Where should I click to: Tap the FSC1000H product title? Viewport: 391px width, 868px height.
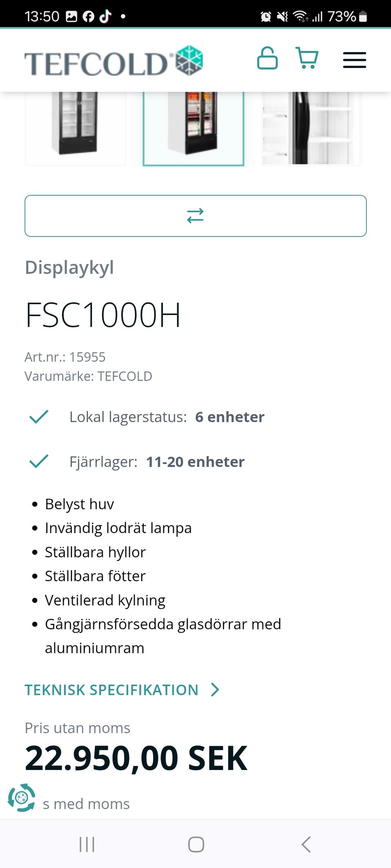click(103, 315)
